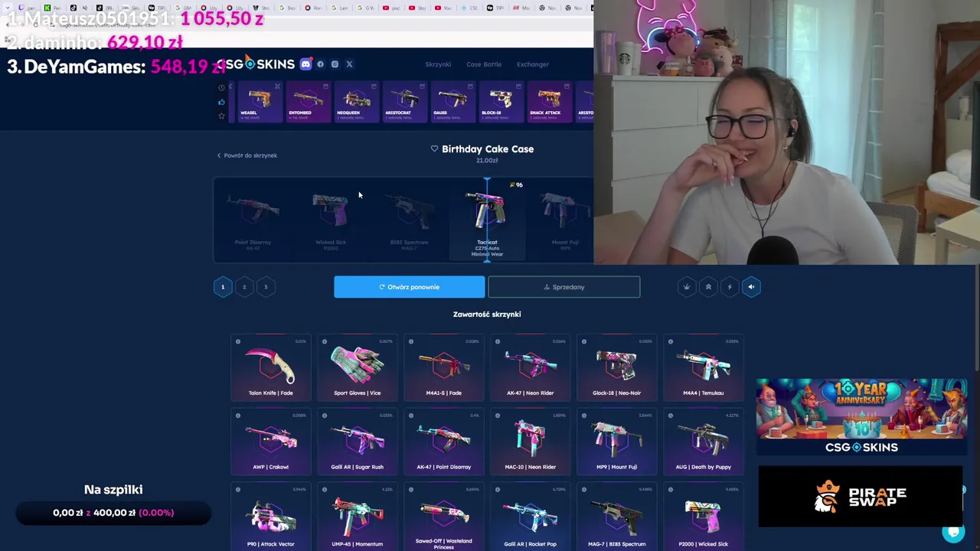980x551 pixels.
Task: Open info for Sport Gloves | Vice
Action: (x=325, y=341)
